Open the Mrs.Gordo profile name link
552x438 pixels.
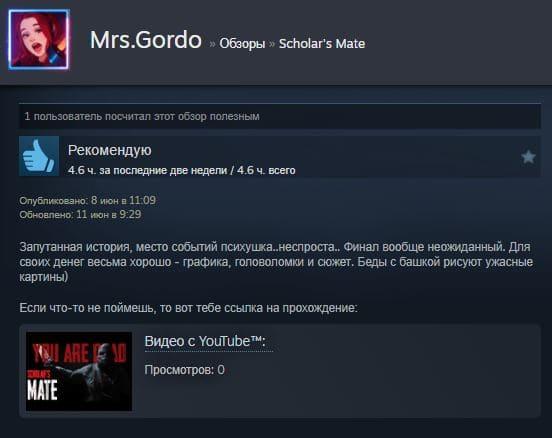pyautogui.click(x=146, y=40)
